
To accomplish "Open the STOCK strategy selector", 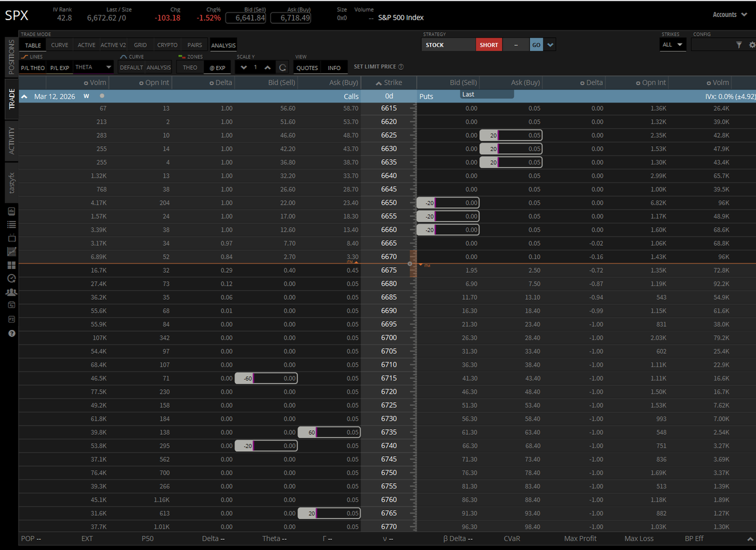I will pos(449,45).
